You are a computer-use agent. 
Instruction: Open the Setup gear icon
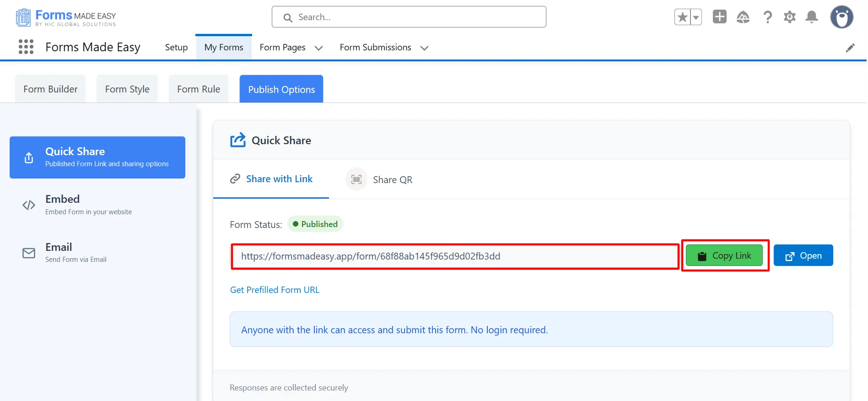[x=789, y=17]
